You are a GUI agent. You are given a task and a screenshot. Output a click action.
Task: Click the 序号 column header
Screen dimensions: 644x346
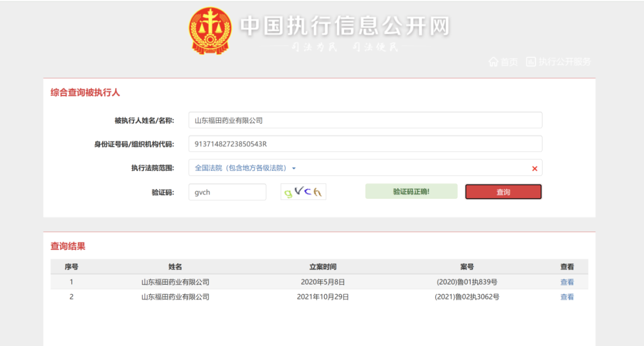pyautogui.click(x=72, y=267)
